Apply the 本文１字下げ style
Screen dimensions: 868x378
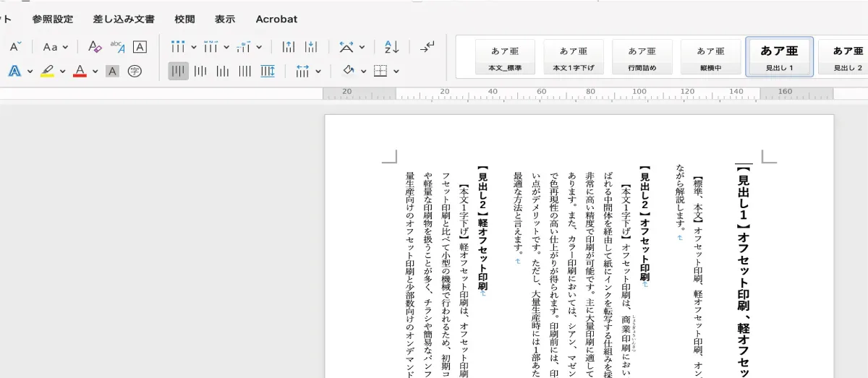(x=574, y=58)
